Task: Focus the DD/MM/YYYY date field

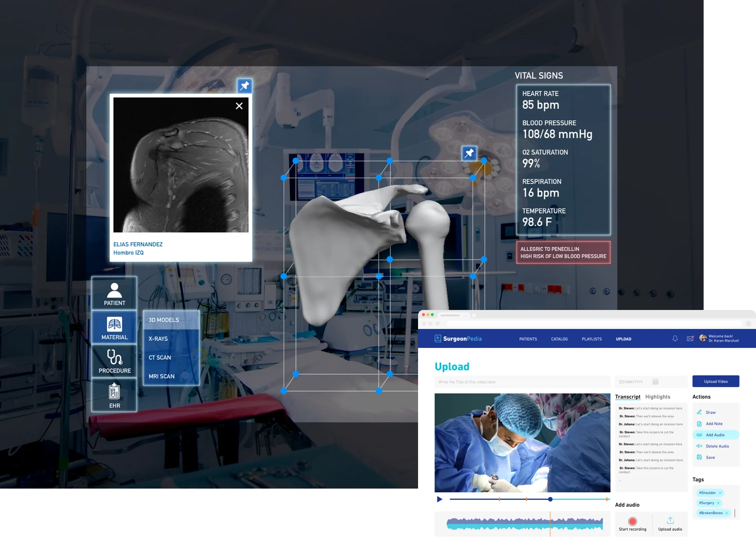Action: tap(651, 382)
